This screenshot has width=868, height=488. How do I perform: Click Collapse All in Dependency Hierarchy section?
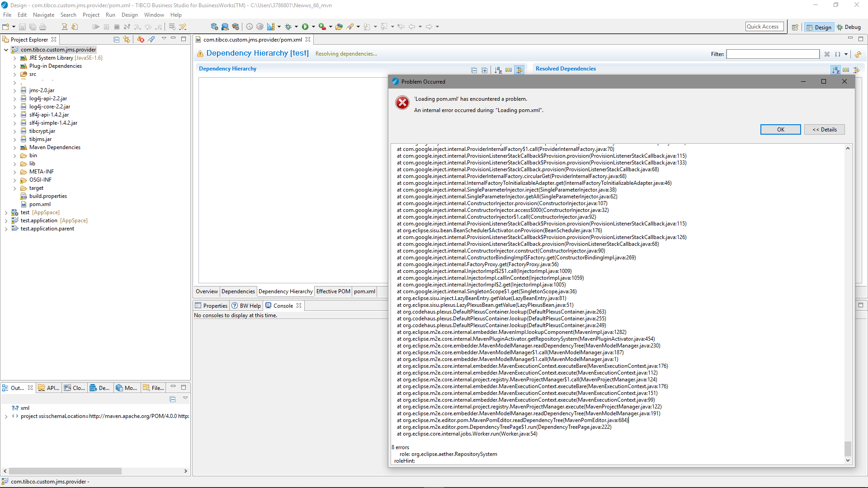click(x=474, y=70)
